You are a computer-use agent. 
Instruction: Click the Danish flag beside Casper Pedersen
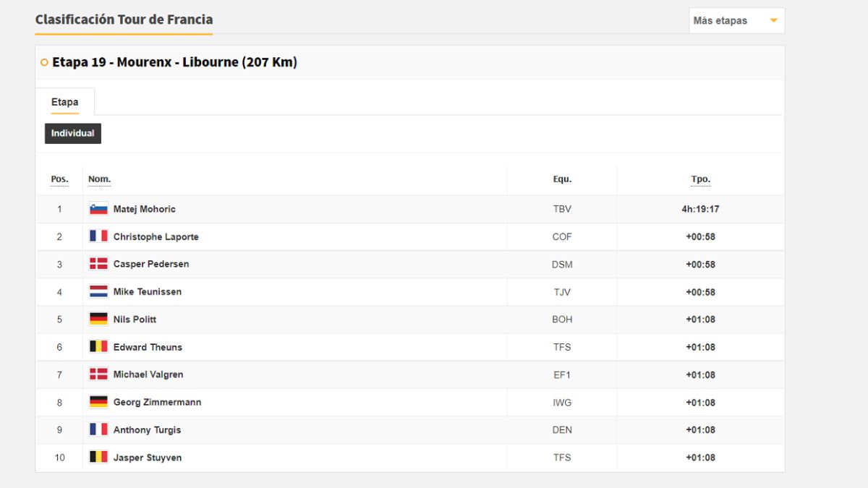98,264
